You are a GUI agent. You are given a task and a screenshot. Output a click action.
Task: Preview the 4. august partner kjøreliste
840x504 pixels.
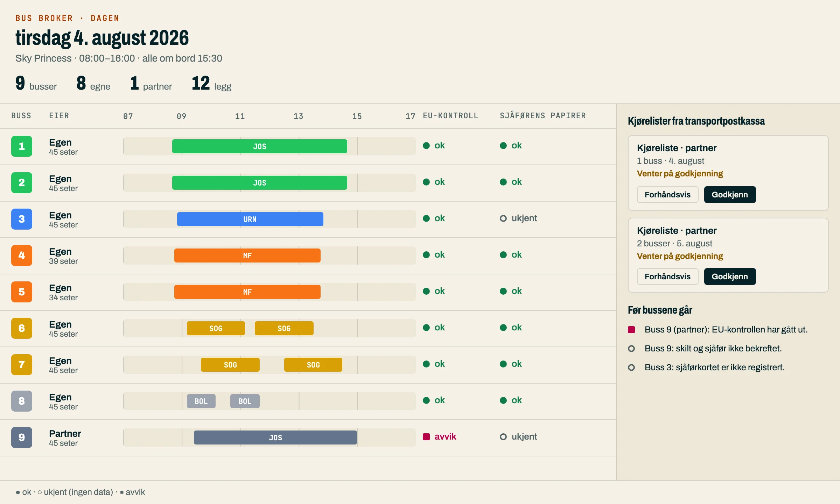(x=667, y=195)
